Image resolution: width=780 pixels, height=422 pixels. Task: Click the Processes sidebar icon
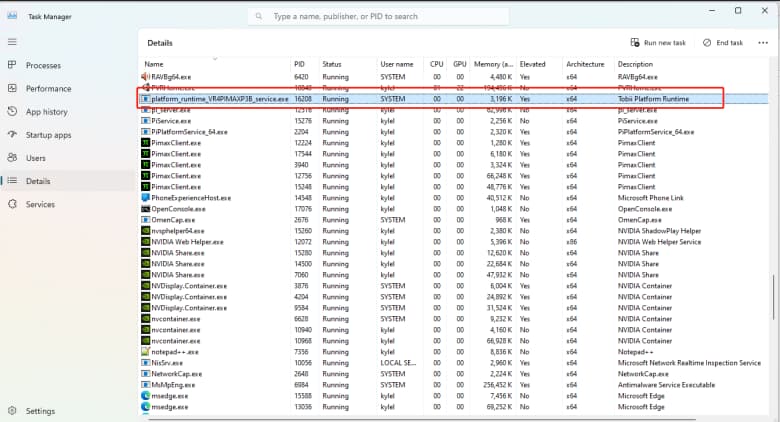[x=12, y=65]
